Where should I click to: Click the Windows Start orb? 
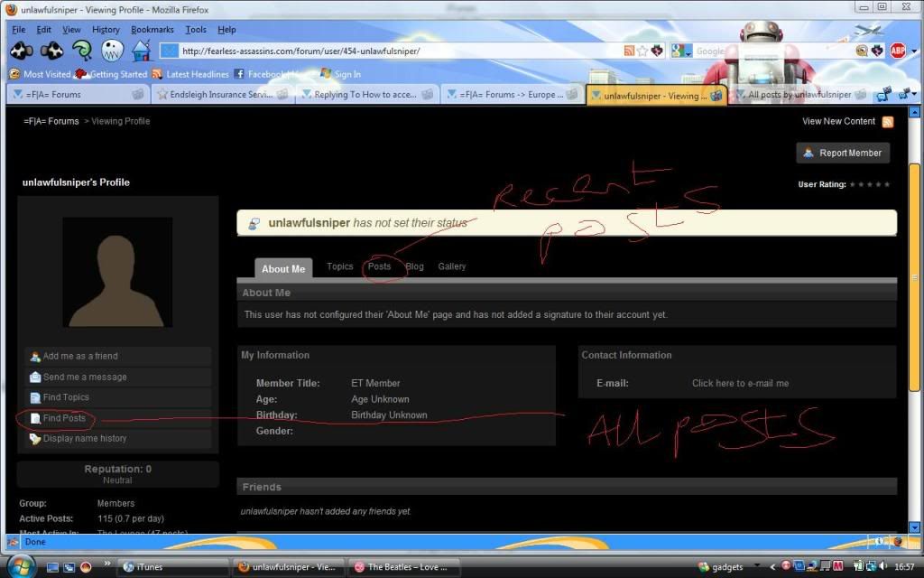21,566
